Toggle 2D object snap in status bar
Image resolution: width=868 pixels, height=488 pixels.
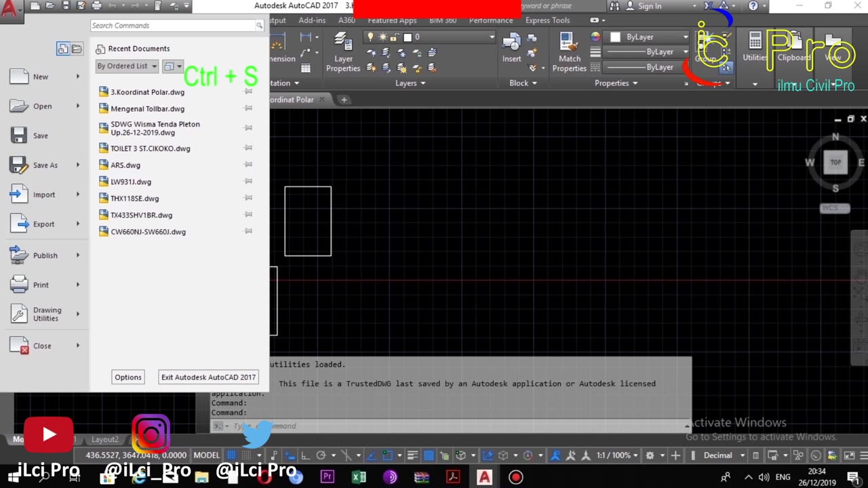[387, 455]
